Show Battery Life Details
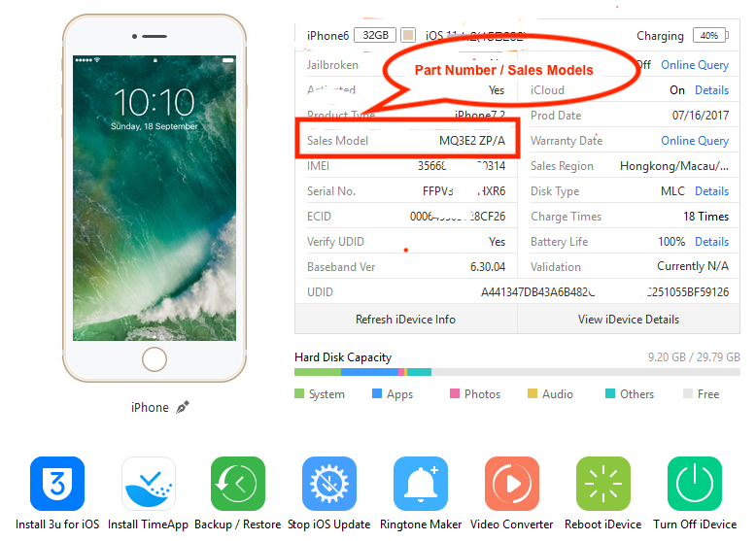The width and height of the screenshot is (756, 541). pos(711,242)
